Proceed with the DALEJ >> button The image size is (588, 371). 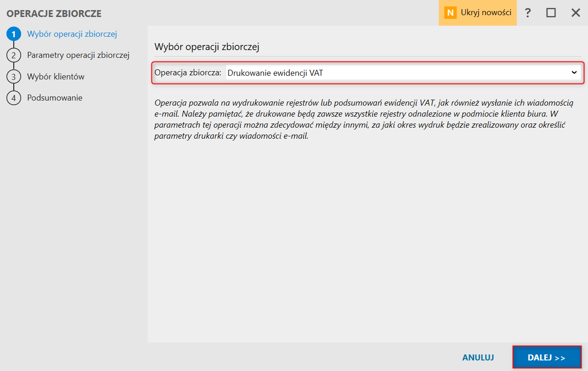tap(547, 358)
